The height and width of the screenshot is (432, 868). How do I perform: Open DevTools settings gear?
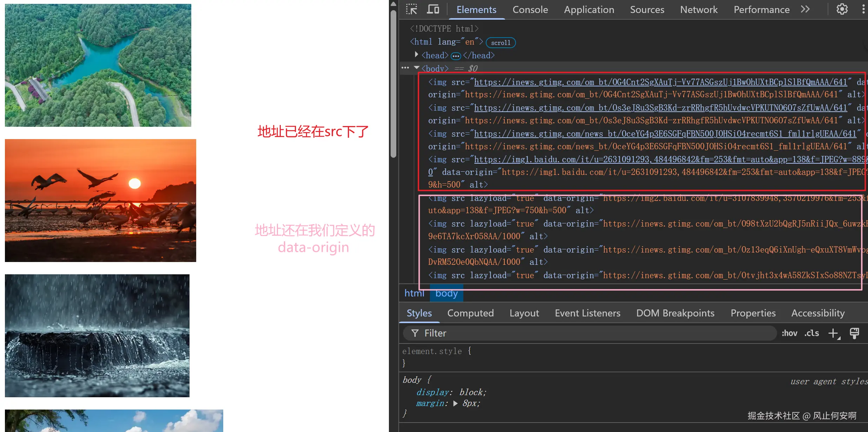pos(842,9)
